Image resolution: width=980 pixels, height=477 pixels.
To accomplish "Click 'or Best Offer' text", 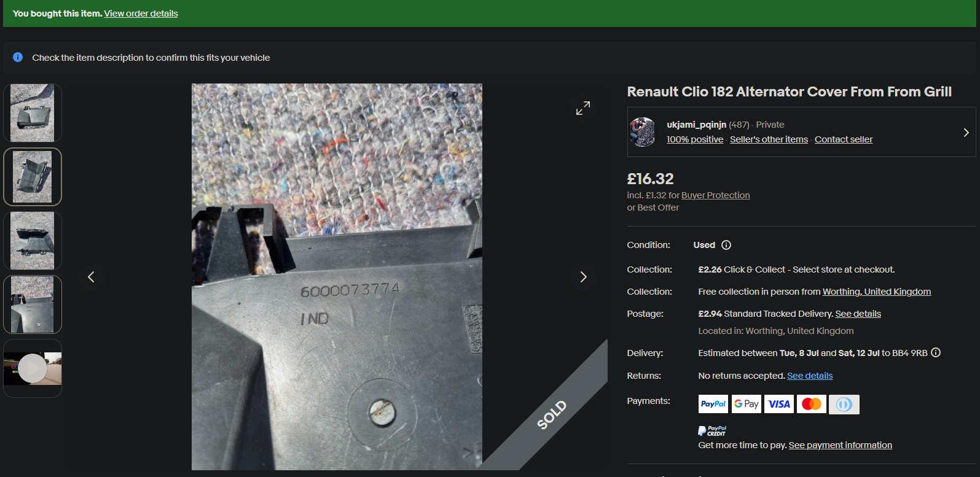I will click(x=653, y=207).
